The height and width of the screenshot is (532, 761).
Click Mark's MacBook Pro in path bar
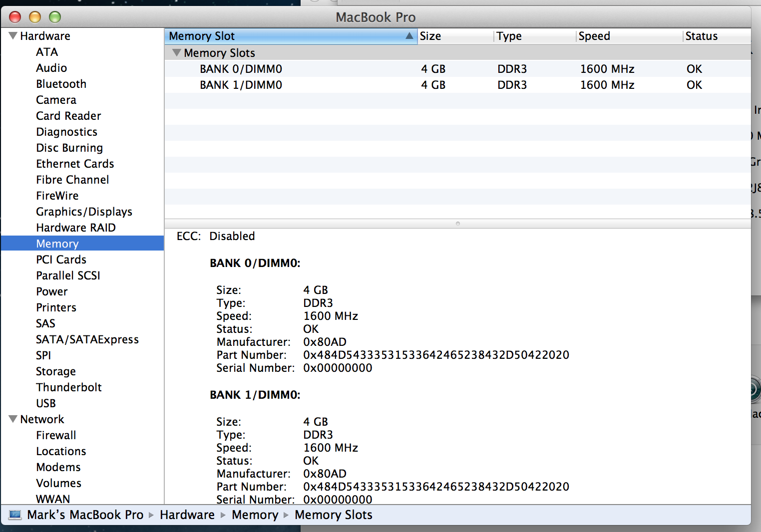click(85, 515)
